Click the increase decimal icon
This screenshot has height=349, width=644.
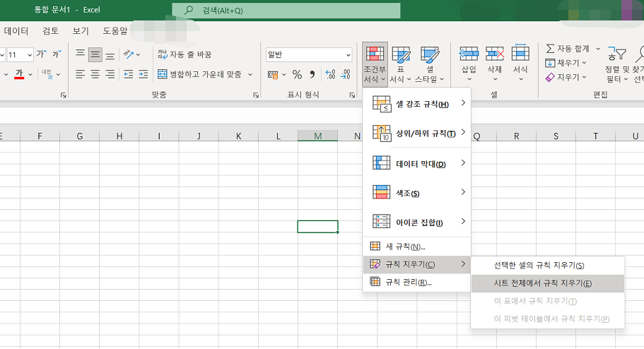pos(331,74)
